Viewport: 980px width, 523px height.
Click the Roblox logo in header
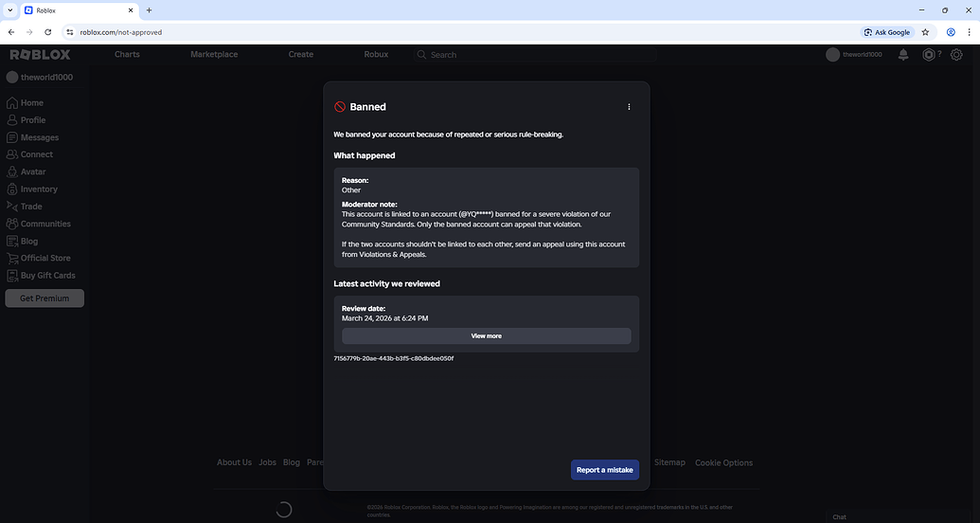40,54
